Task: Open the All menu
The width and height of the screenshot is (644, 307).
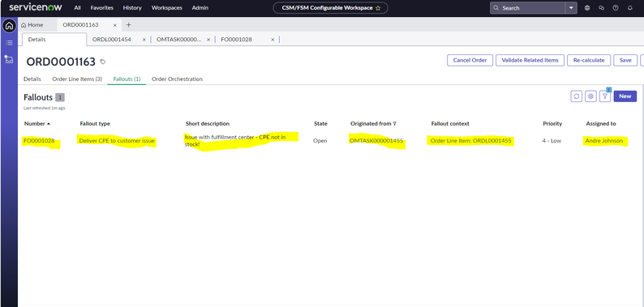Action: (78, 8)
